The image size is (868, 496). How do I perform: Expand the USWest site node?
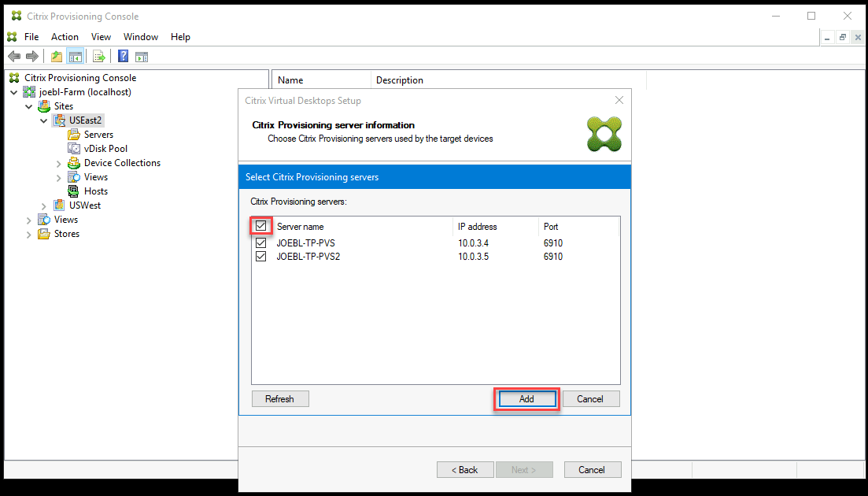44,205
